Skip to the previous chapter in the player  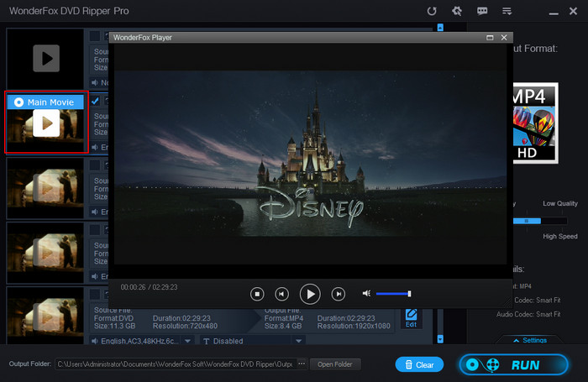[x=283, y=294]
